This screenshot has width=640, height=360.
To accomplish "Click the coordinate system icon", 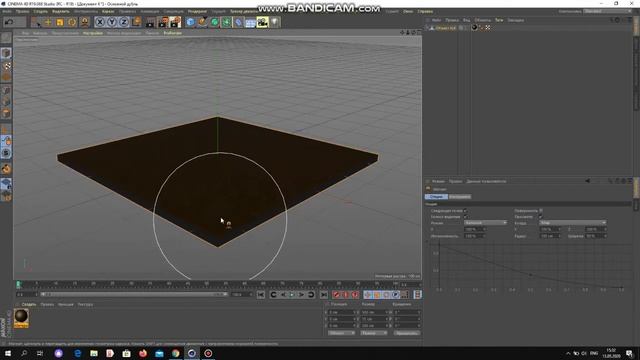I will pos(136,22).
